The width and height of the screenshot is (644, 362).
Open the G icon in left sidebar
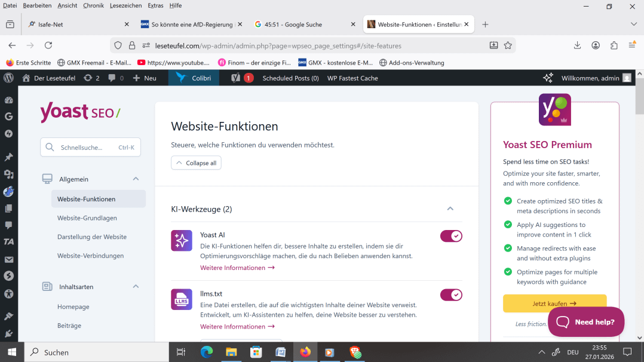coord(8,116)
